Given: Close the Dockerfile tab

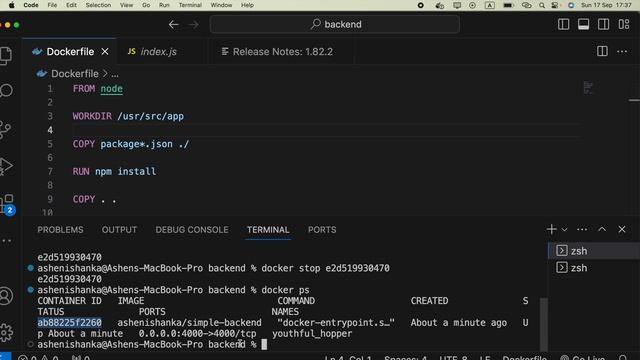Looking at the screenshot, I should coord(105,52).
